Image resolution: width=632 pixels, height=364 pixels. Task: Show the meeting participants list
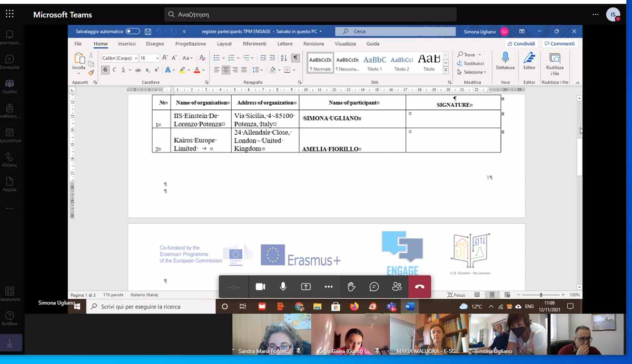tap(397, 287)
